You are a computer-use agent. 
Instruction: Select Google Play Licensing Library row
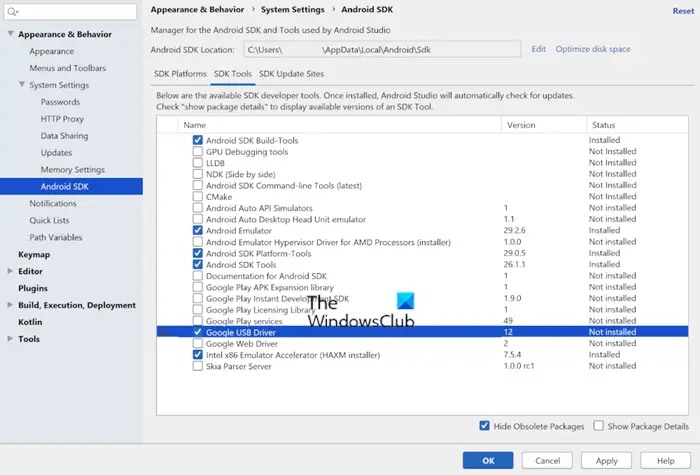[x=422, y=310]
